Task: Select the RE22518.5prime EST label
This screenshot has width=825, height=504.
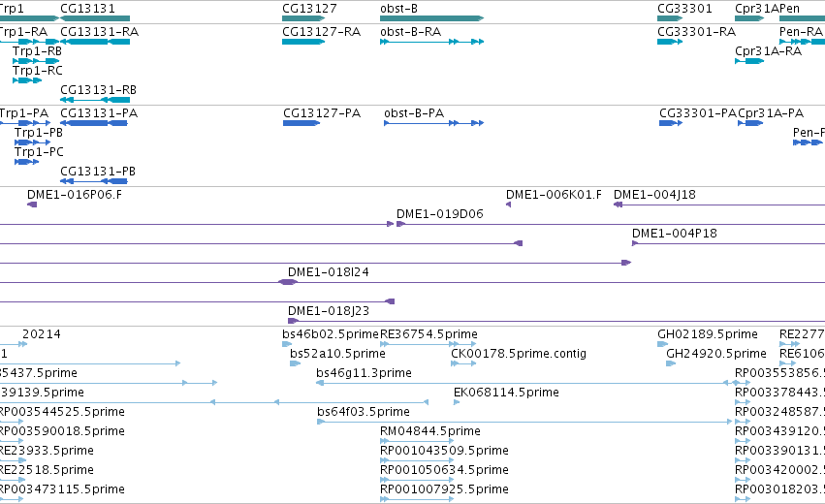Action: coord(47,470)
